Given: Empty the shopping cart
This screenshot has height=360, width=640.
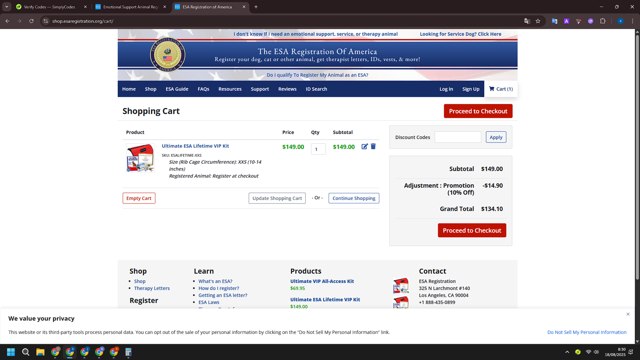Looking at the screenshot, I should point(139,198).
